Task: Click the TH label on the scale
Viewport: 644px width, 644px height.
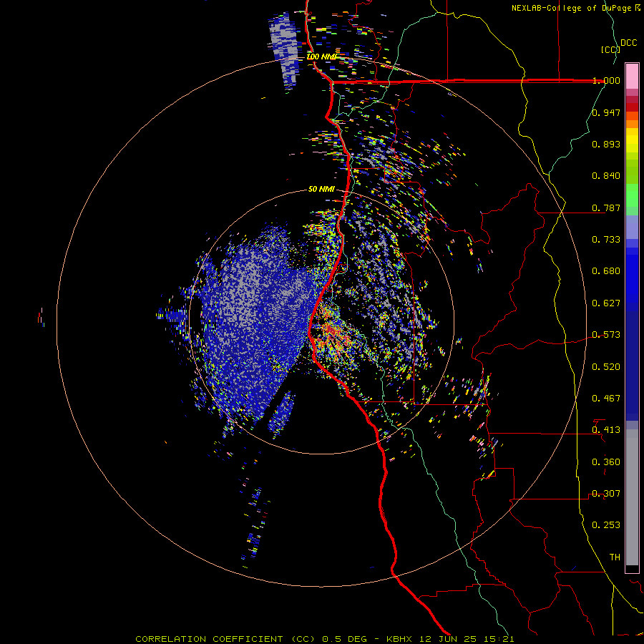Action: point(615,557)
